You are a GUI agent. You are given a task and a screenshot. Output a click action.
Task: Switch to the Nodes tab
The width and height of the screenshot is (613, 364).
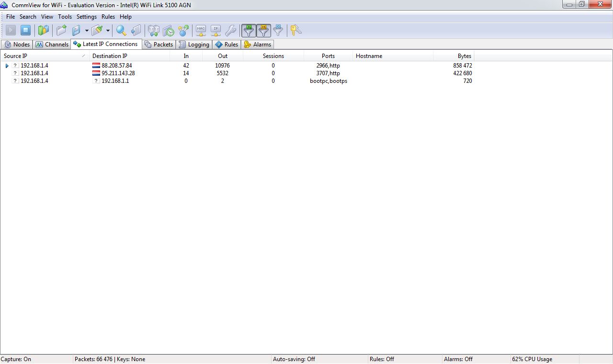click(x=17, y=45)
